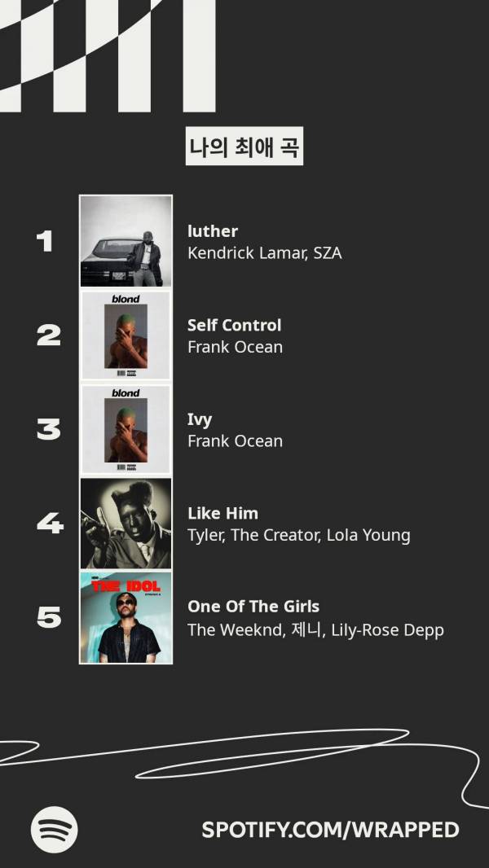Click artist text Kendrick Lamar, SZA
The image size is (489, 868).
click(x=264, y=253)
